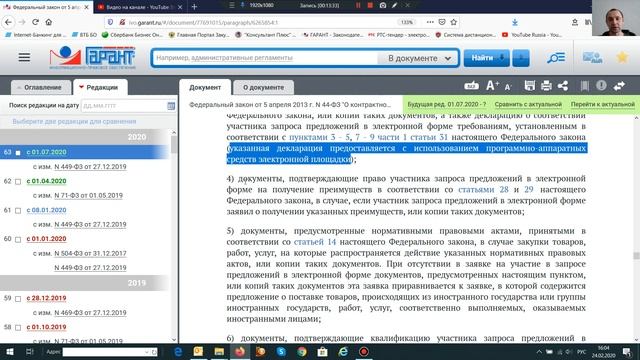Open YouTube Russia bookmark in bookmarks bar

click(x=532, y=35)
